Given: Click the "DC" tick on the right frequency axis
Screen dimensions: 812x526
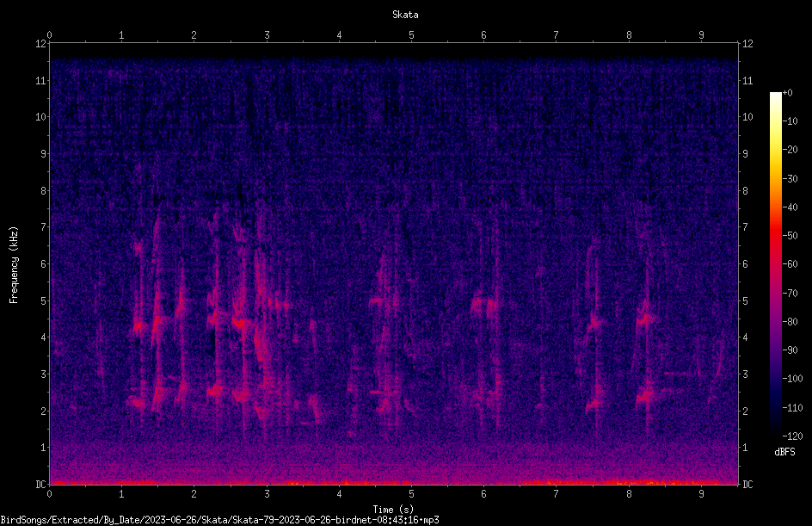Looking at the screenshot, I should (747, 484).
